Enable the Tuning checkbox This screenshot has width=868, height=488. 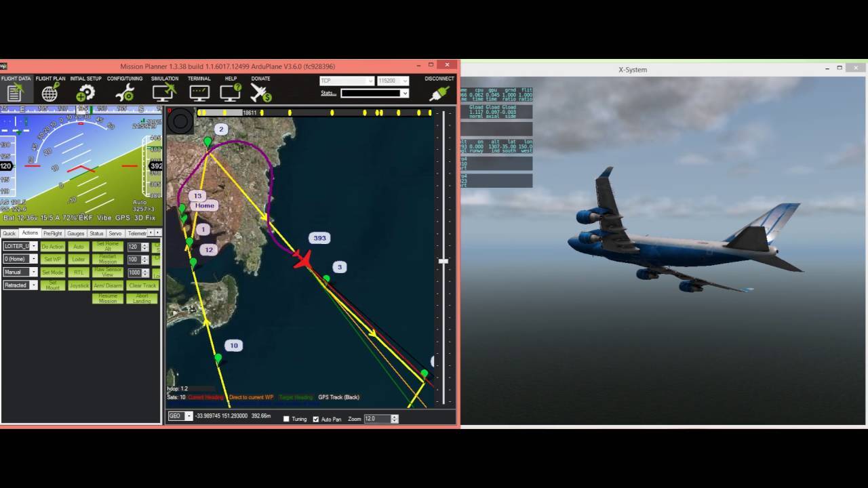point(285,418)
